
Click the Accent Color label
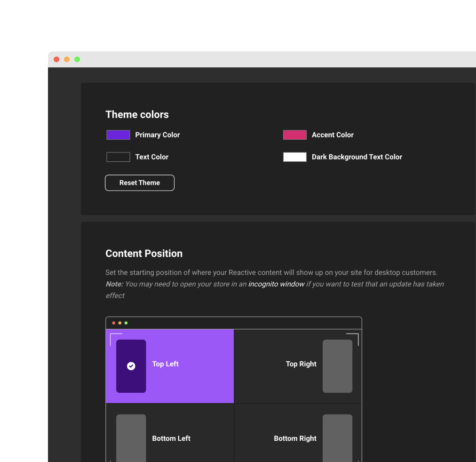333,135
